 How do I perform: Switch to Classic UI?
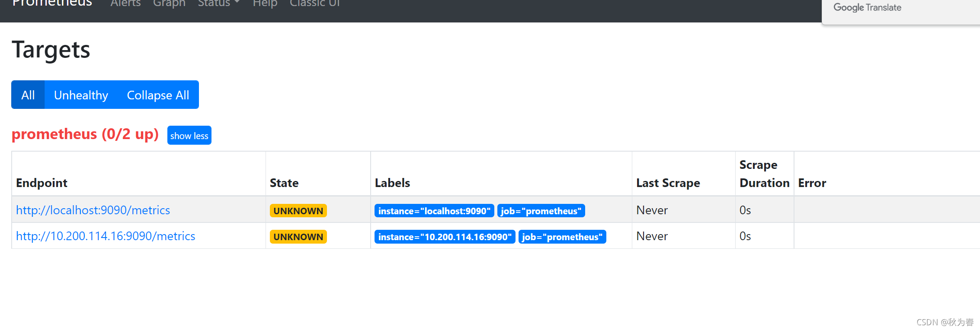[315, 3]
